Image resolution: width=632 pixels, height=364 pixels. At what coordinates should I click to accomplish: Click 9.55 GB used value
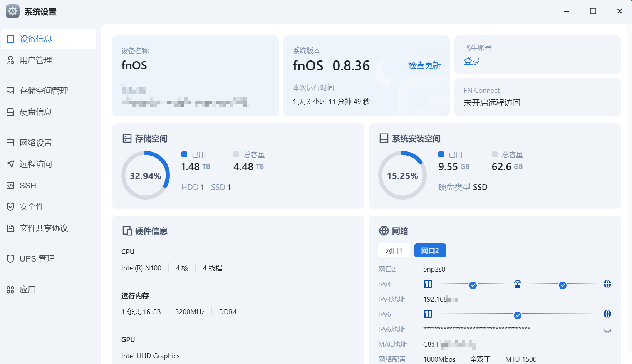(454, 167)
